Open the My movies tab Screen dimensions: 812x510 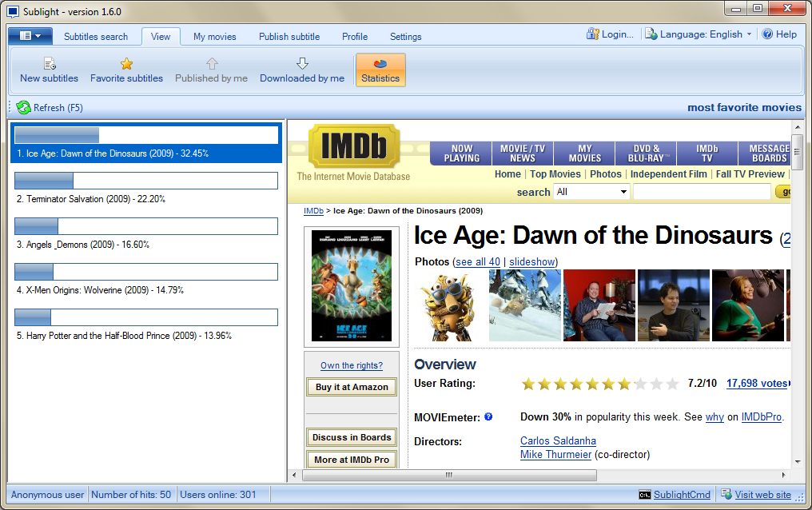point(215,37)
